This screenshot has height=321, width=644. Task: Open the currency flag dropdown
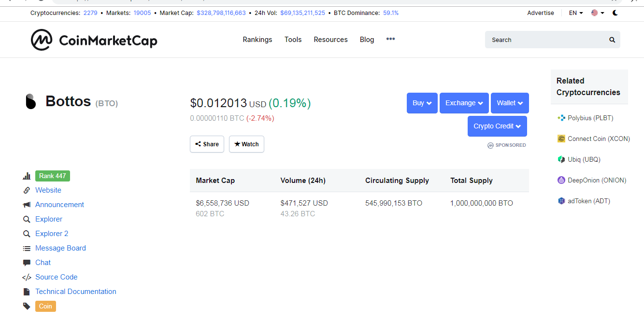coord(598,13)
